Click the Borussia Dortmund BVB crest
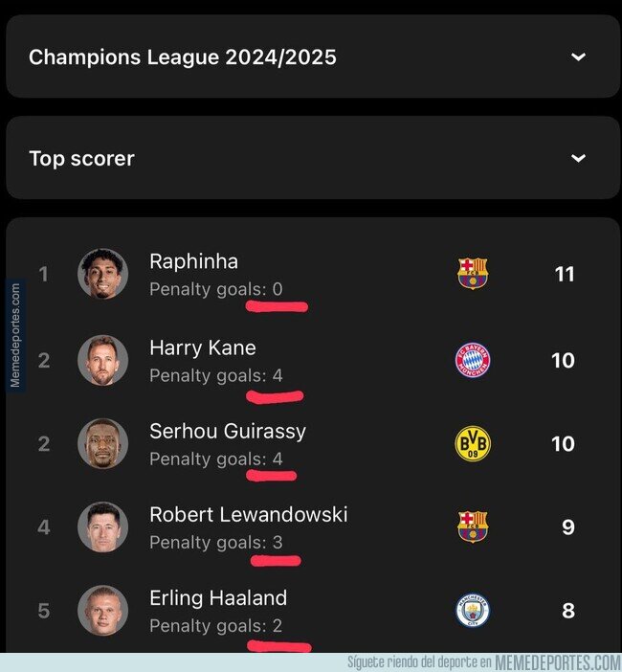The width and height of the screenshot is (622, 672). (473, 443)
